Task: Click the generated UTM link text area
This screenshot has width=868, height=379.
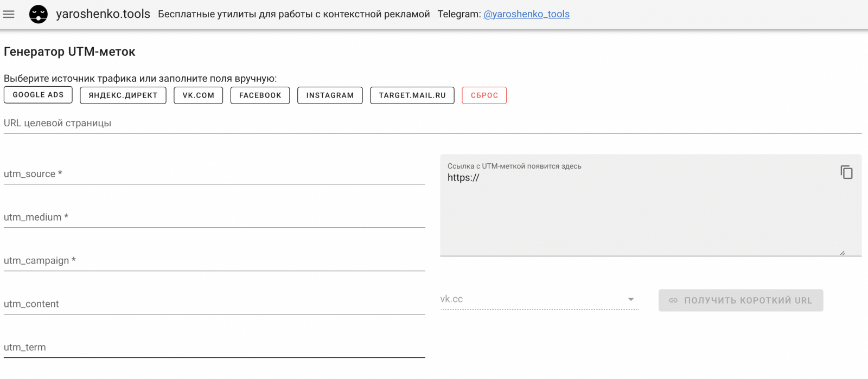Action: (640, 211)
